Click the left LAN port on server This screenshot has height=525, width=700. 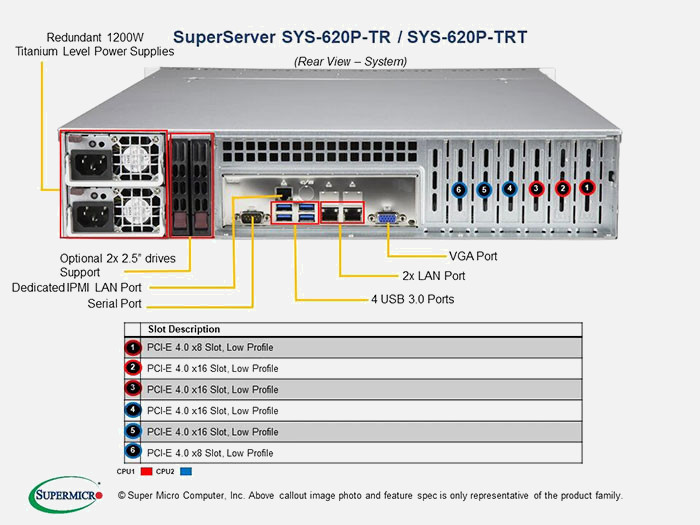pyautogui.click(x=331, y=214)
